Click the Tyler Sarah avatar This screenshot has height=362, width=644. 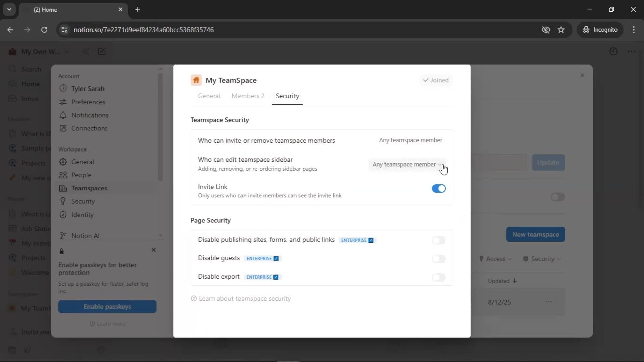pos(63,88)
